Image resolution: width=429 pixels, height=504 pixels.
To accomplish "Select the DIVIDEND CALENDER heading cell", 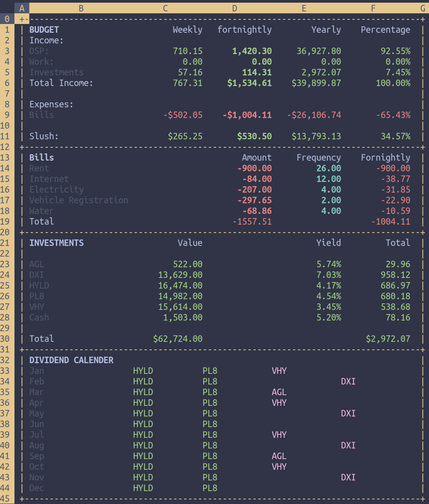I will click(72, 360).
